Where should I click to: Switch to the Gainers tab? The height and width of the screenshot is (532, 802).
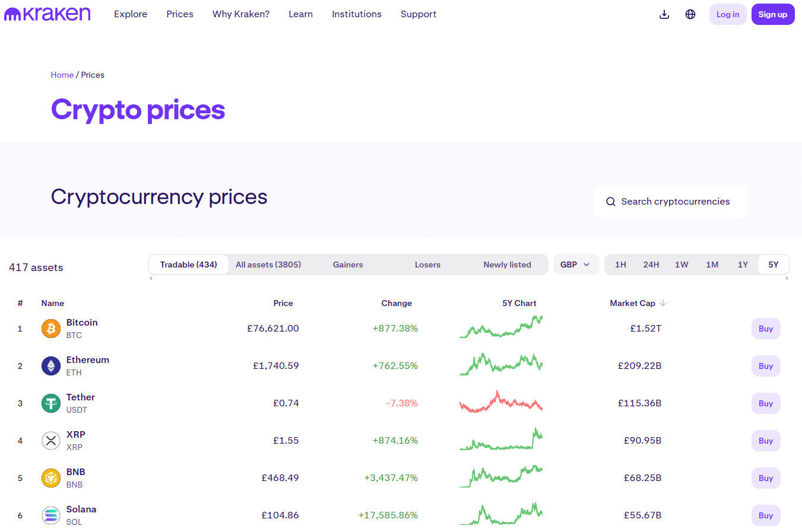pos(348,265)
